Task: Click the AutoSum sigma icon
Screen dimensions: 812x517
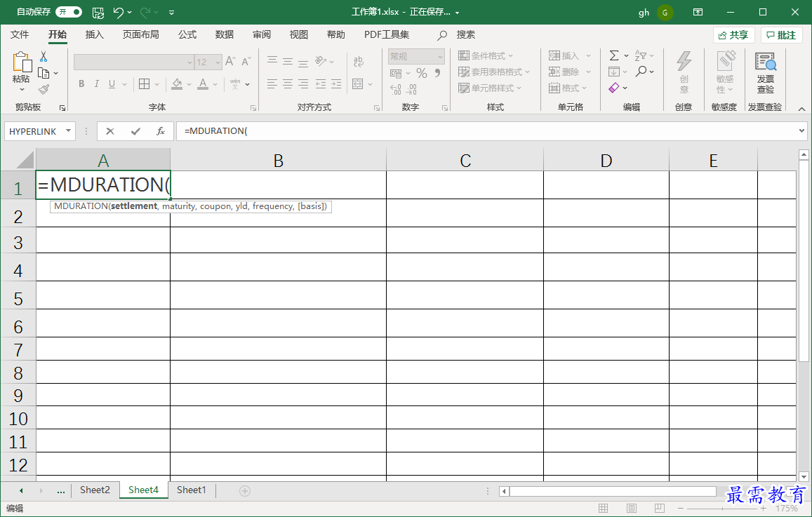Action: coord(614,55)
